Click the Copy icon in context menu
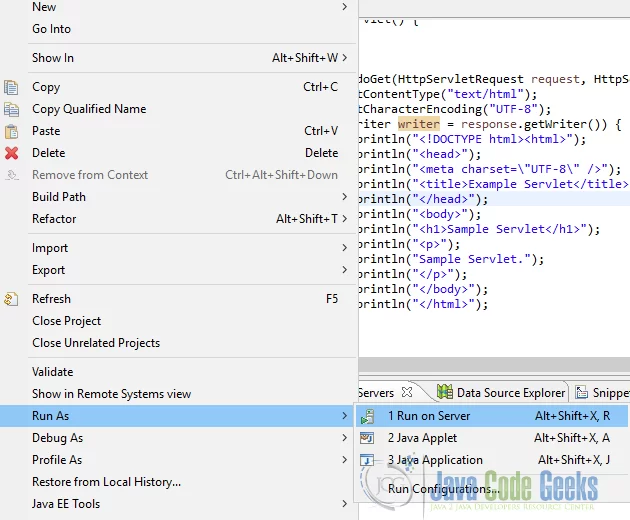The height and width of the screenshot is (520, 630). pyautogui.click(x=11, y=87)
